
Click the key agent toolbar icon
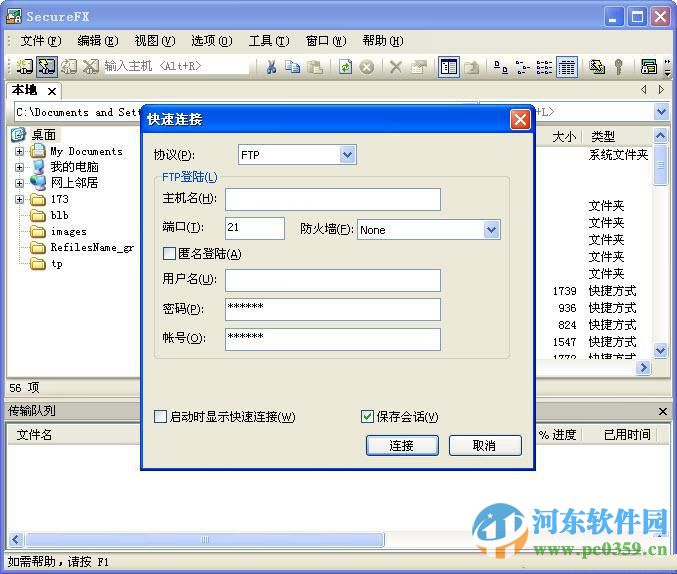coord(618,67)
